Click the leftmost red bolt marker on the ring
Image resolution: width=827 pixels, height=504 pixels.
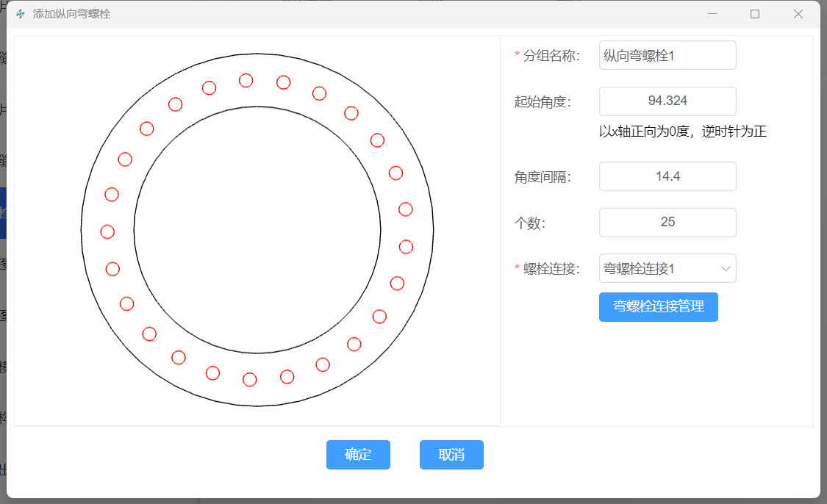(107, 231)
